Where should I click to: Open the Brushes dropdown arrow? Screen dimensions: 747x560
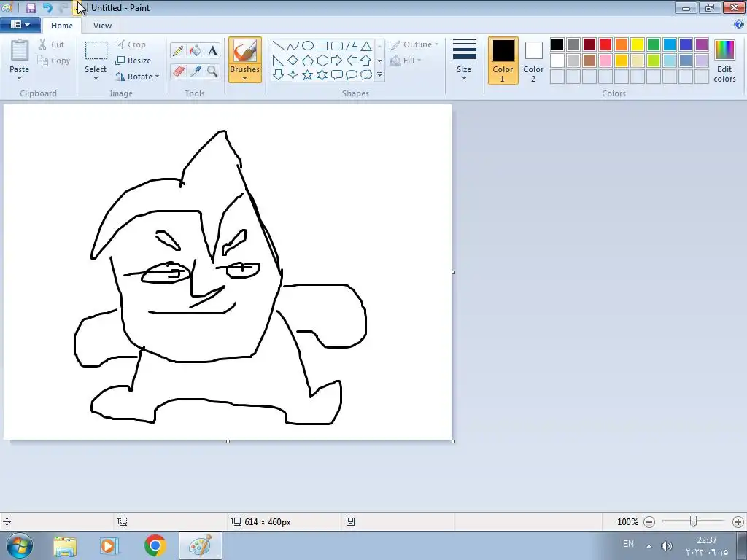pyautogui.click(x=244, y=79)
